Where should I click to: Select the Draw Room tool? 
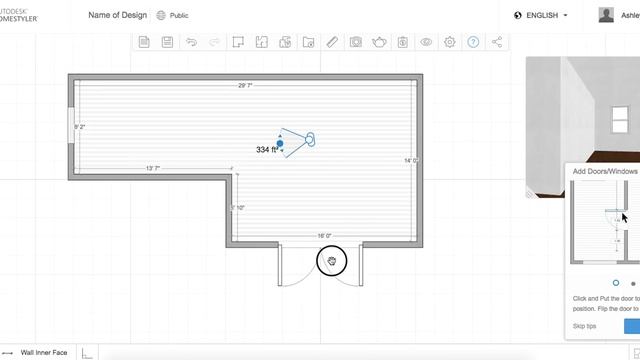(238, 42)
